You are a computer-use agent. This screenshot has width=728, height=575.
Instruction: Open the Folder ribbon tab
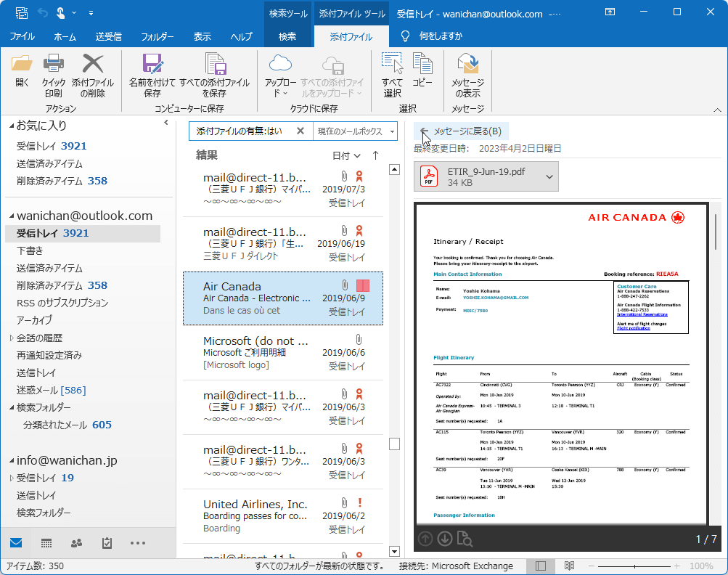pyautogui.click(x=158, y=36)
